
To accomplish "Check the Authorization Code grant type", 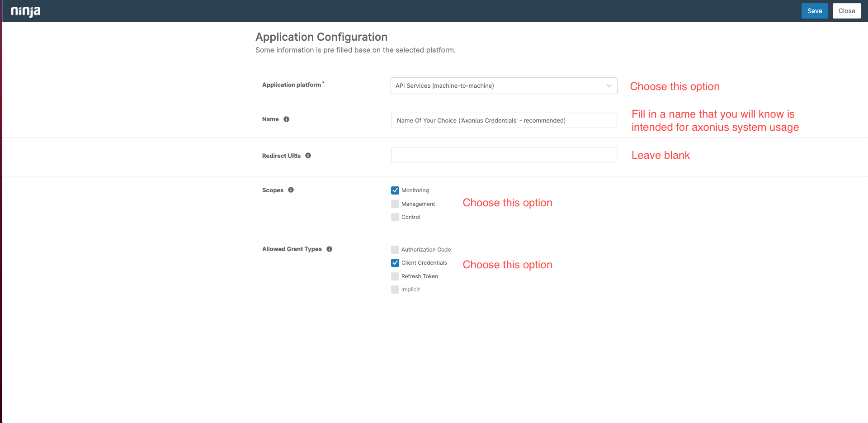I will 395,250.
